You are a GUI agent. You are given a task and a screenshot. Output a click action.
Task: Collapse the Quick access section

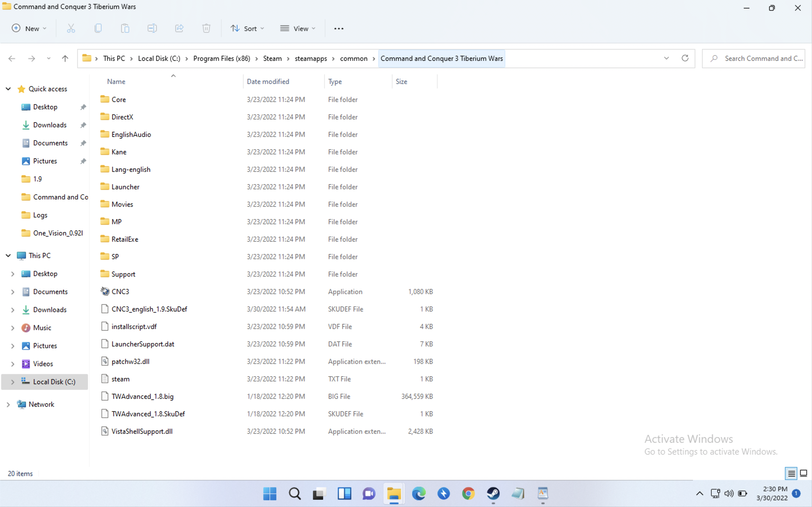pos(8,89)
